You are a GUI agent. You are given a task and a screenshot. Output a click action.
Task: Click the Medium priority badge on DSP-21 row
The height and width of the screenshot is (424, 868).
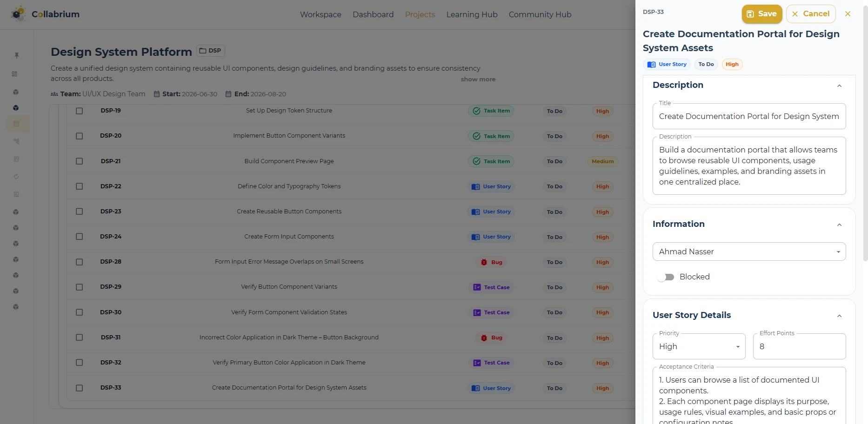point(602,161)
